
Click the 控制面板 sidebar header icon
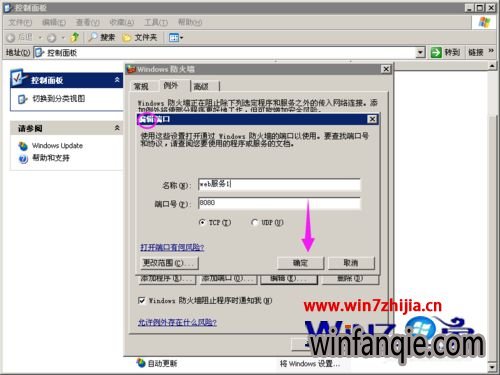pos(18,78)
